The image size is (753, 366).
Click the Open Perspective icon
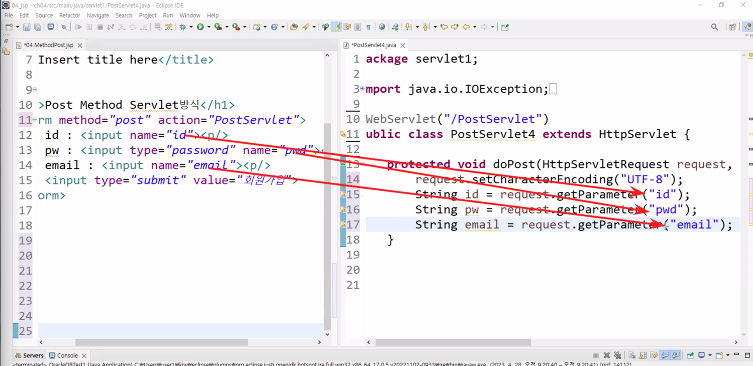[732, 27]
